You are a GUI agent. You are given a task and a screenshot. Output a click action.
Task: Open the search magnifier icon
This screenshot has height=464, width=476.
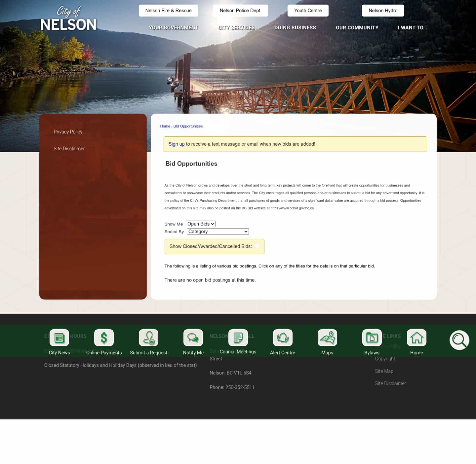pyautogui.click(x=459, y=340)
